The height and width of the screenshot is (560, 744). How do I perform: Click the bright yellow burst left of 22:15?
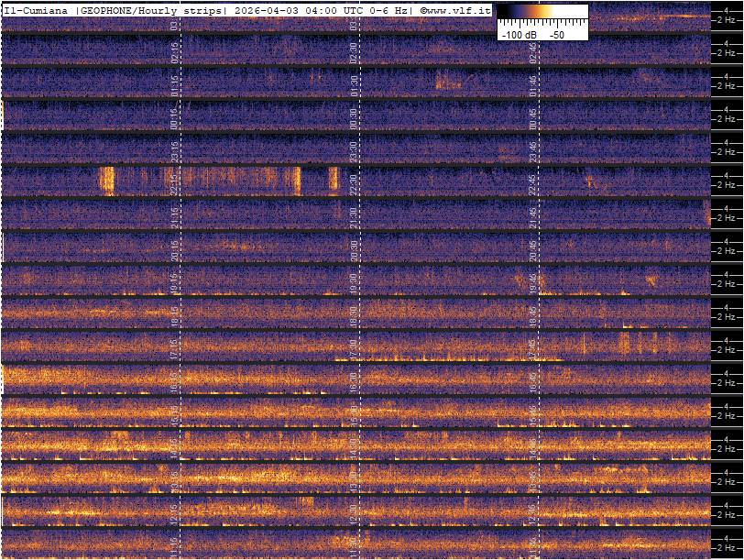(x=106, y=181)
